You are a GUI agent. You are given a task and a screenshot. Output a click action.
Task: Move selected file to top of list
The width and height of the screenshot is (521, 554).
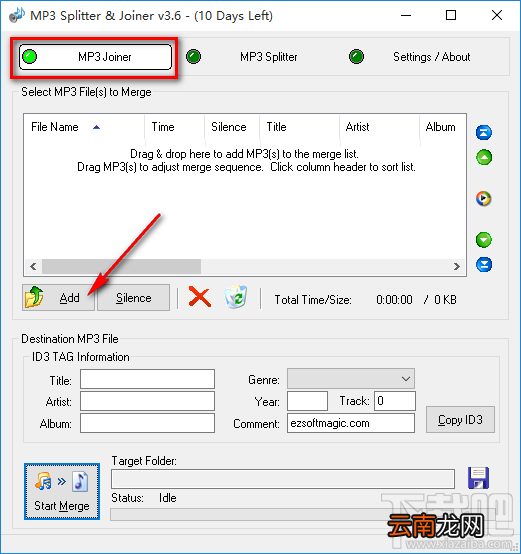click(484, 132)
